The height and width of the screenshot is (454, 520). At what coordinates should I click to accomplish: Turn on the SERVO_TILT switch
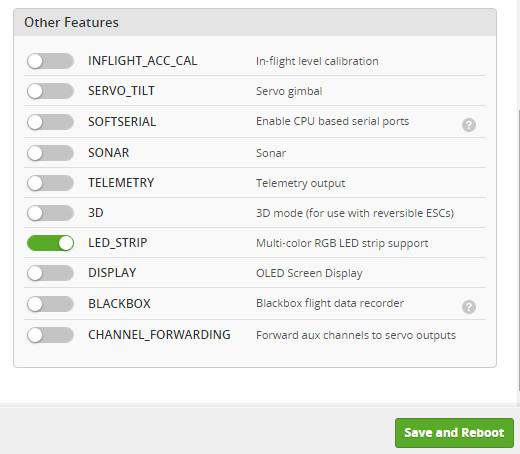pos(50,91)
